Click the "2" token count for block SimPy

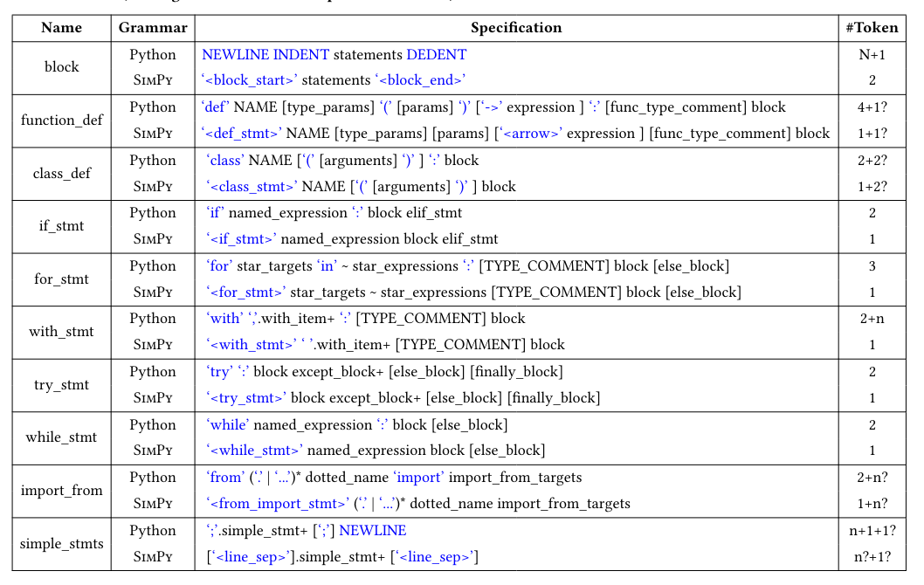pyautogui.click(x=872, y=80)
